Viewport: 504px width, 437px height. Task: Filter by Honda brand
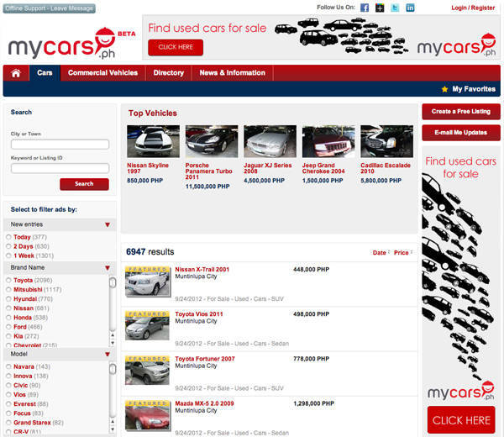tap(8, 318)
